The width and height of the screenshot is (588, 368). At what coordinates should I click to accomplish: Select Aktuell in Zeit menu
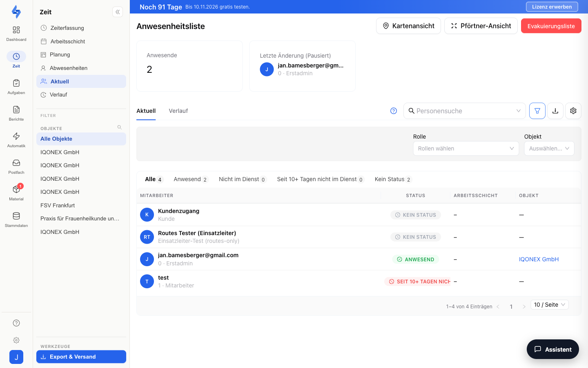point(81,81)
